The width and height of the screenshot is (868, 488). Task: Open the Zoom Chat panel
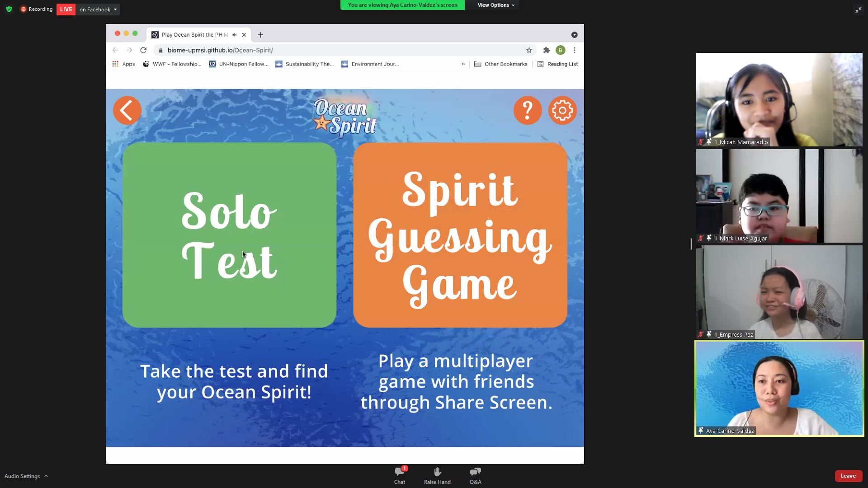399,475
